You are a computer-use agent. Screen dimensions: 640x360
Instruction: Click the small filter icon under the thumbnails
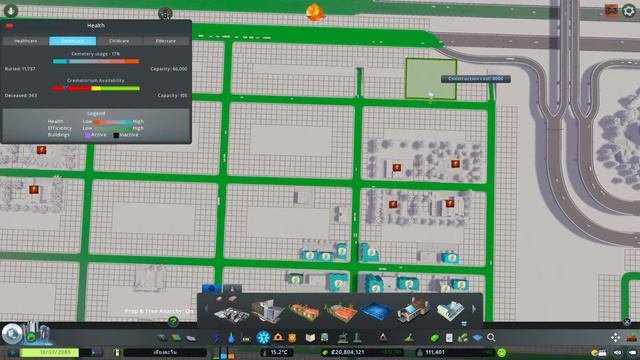[464, 324]
